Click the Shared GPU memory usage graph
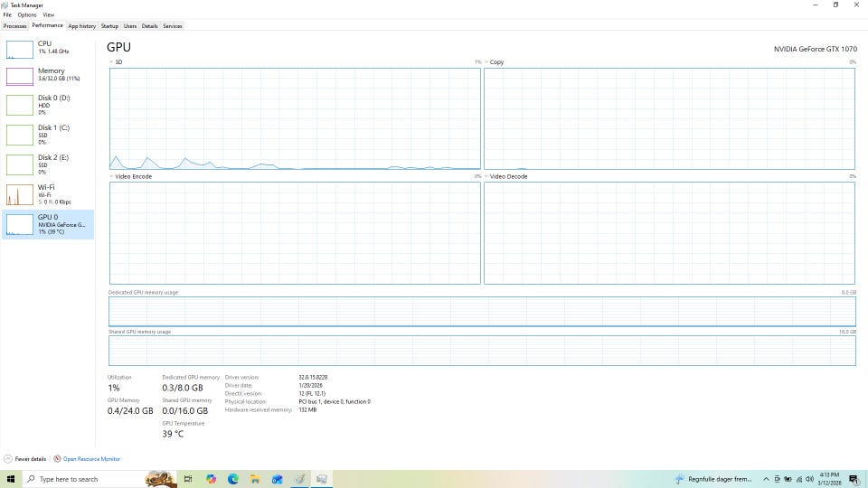 482,351
